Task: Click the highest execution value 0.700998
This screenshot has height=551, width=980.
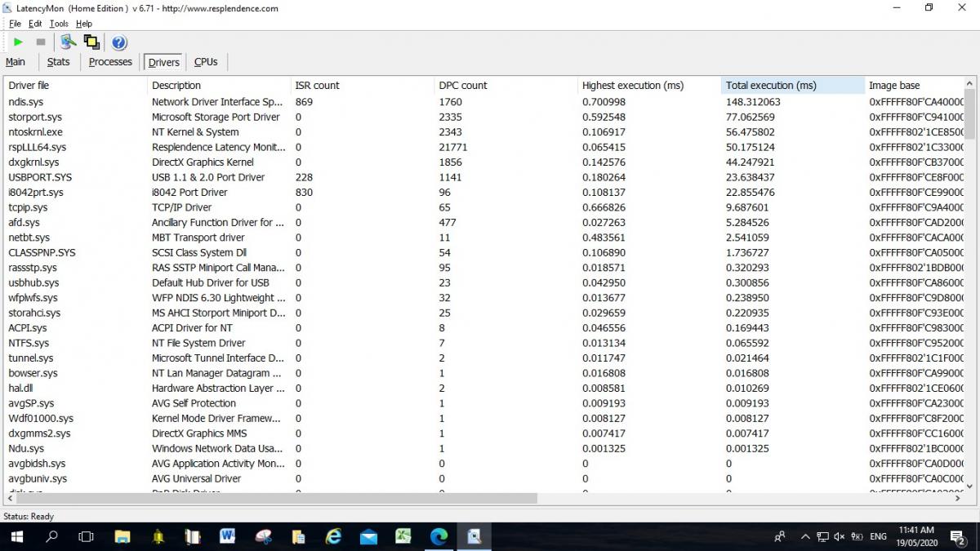Action: click(604, 102)
